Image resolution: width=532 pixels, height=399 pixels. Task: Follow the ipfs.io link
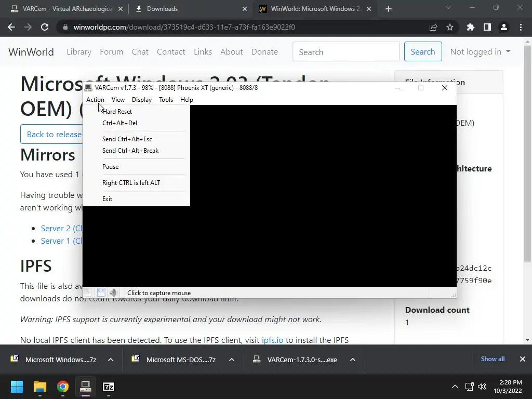272,340
